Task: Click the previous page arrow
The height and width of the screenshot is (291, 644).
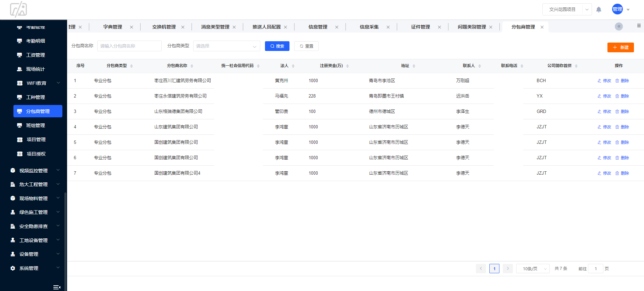Action: (481, 269)
